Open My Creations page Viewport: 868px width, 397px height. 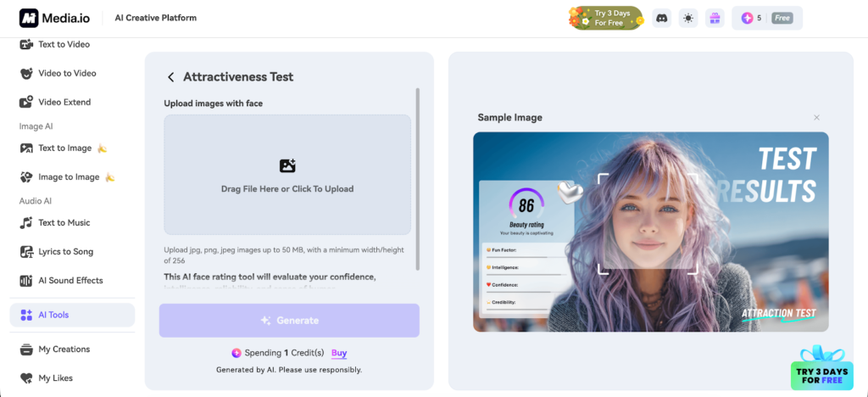pyautogui.click(x=64, y=349)
